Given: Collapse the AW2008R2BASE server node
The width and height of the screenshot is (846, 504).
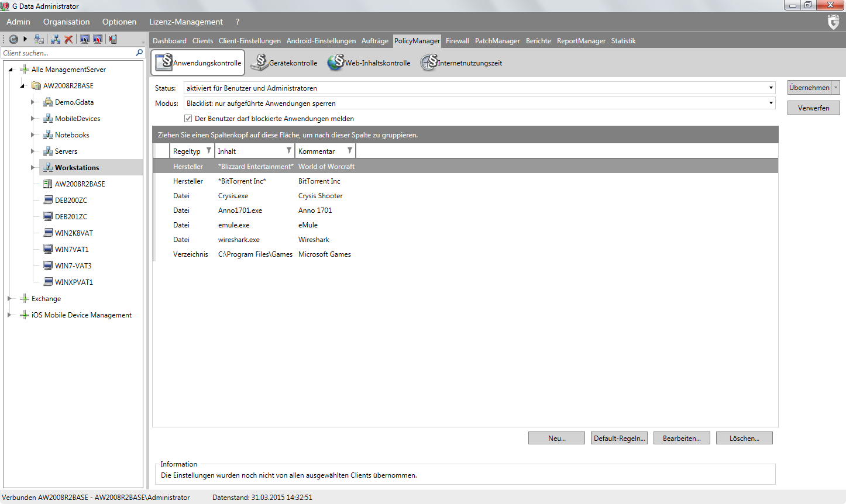Looking at the screenshot, I should click(22, 86).
